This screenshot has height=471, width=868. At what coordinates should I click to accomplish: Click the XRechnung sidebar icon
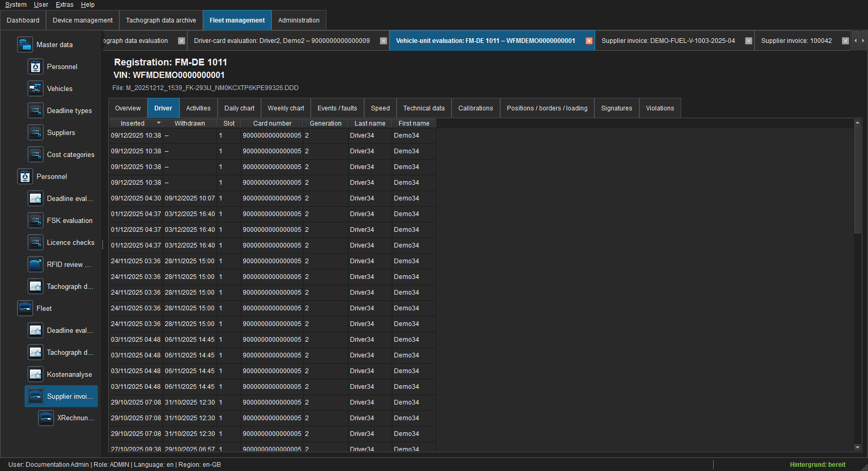click(46, 418)
